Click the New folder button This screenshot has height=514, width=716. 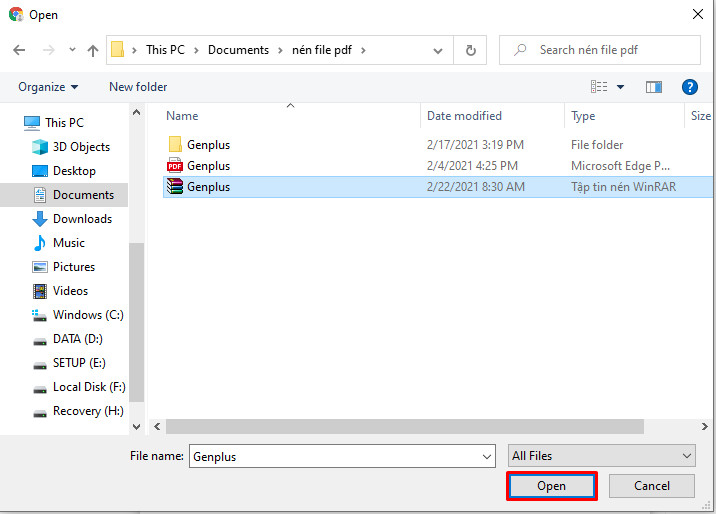138,87
